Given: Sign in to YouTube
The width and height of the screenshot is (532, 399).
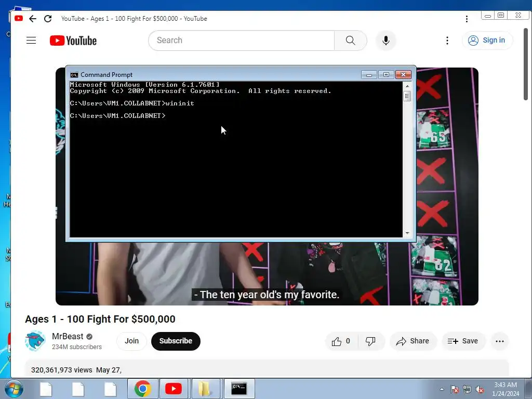Looking at the screenshot, I should [x=487, y=41].
